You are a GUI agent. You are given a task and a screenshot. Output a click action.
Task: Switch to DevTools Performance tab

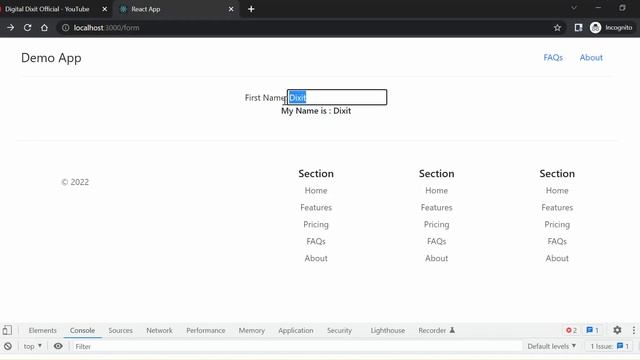coord(206,330)
